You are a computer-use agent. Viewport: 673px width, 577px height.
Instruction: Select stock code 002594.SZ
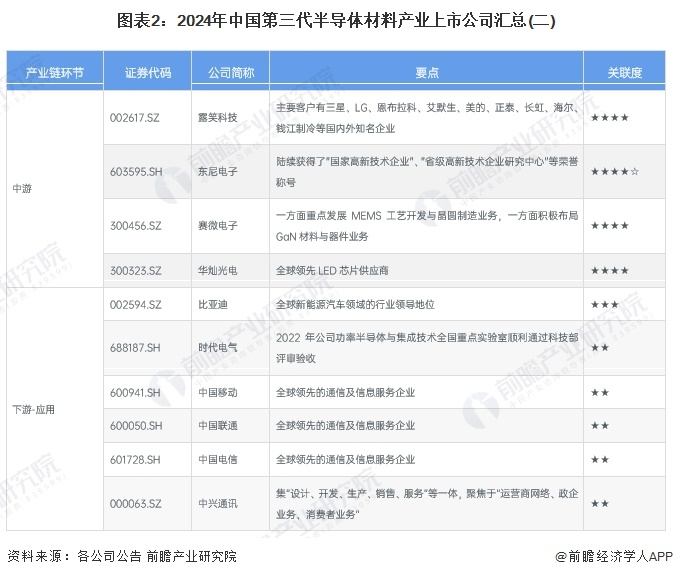[x=136, y=305]
